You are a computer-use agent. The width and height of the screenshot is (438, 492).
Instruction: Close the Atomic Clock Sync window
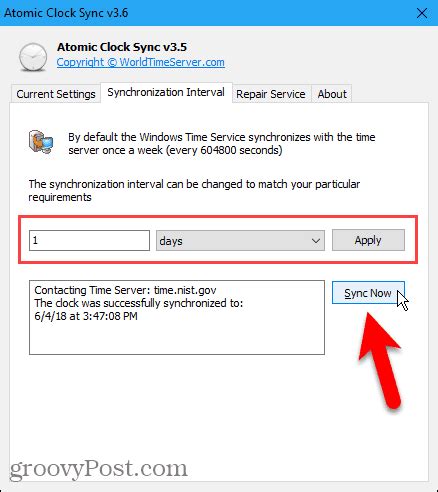(x=422, y=13)
